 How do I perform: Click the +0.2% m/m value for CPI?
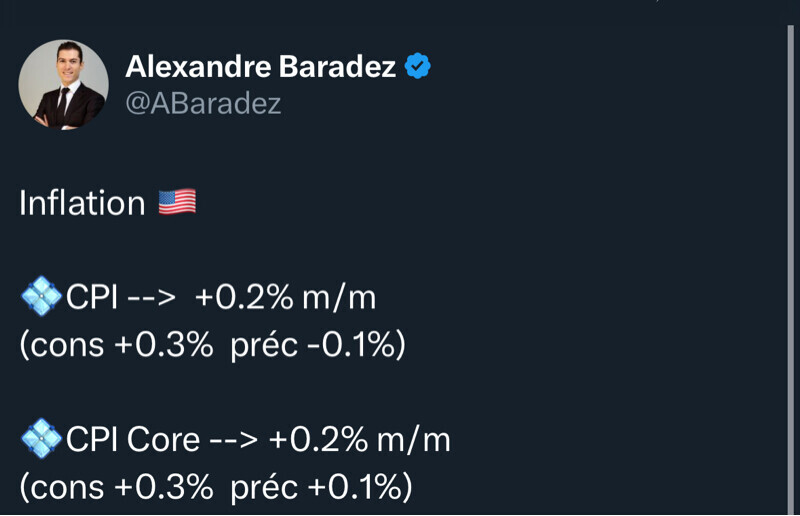pyautogui.click(x=285, y=297)
